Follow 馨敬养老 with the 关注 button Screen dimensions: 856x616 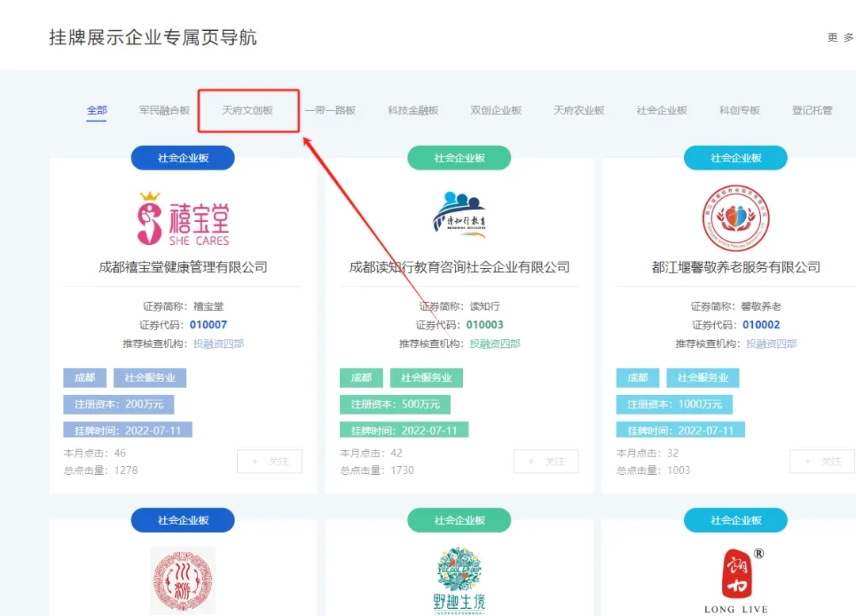[822, 461]
